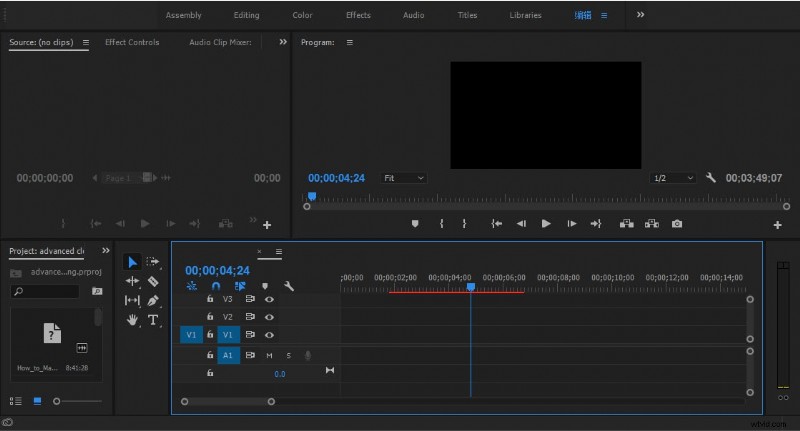The image size is (800, 431).
Task: Add marker in the timeline header
Action: 265,286
